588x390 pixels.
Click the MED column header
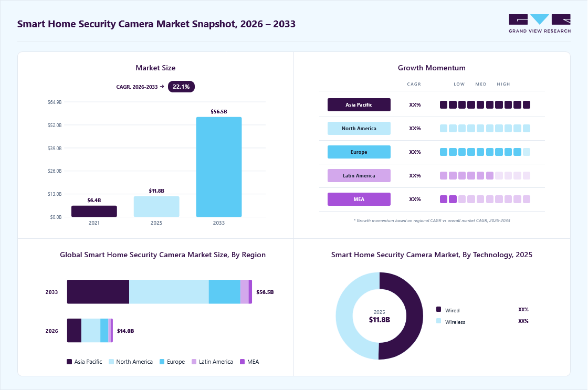[481, 85]
